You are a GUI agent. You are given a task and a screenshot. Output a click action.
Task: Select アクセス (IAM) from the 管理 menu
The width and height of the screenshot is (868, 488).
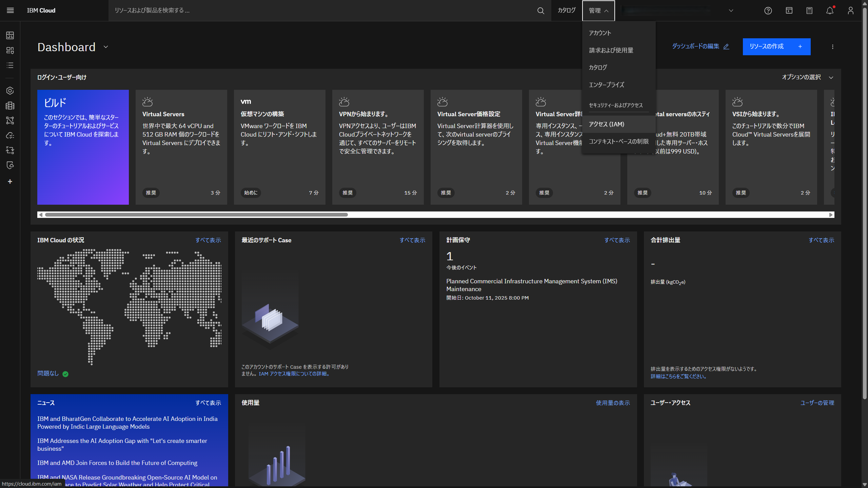tap(607, 124)
